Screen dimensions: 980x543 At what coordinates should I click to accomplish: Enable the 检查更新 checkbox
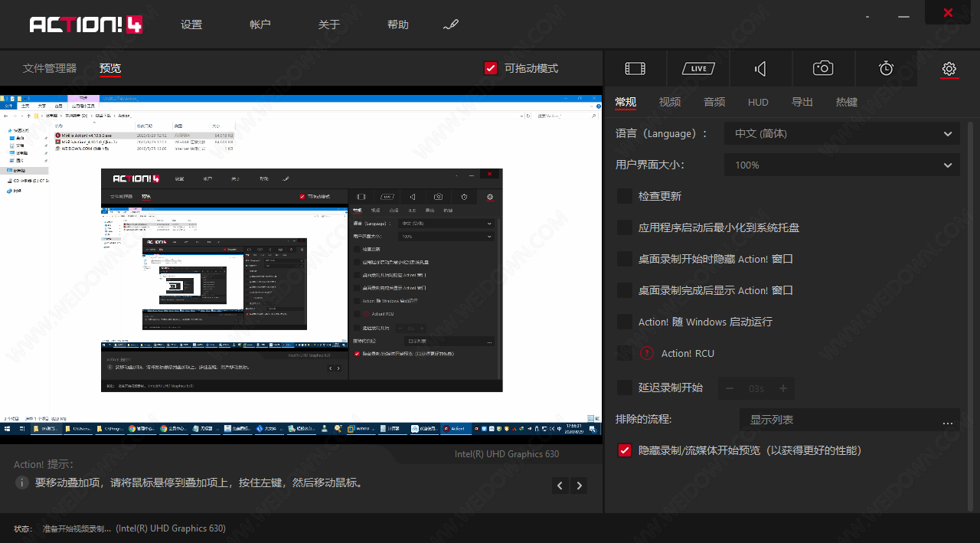coord(625,196)
